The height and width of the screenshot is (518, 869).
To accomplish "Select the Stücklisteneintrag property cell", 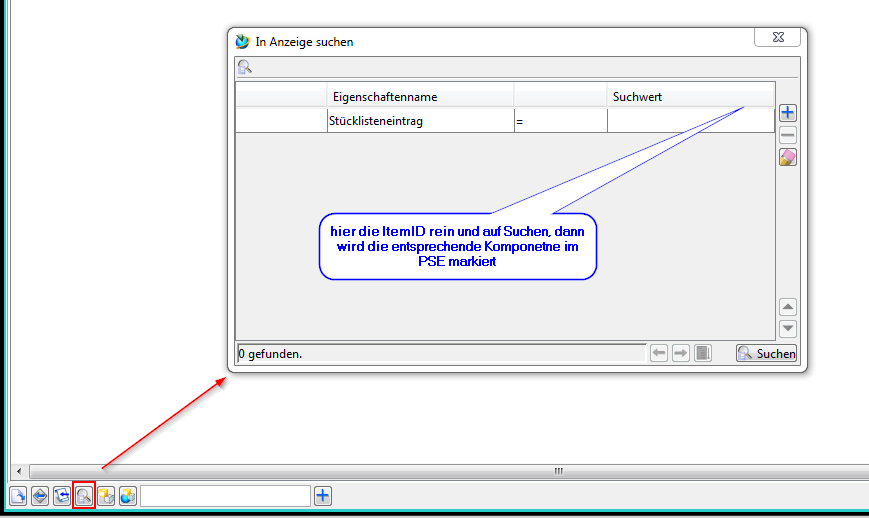I will 421,121.
